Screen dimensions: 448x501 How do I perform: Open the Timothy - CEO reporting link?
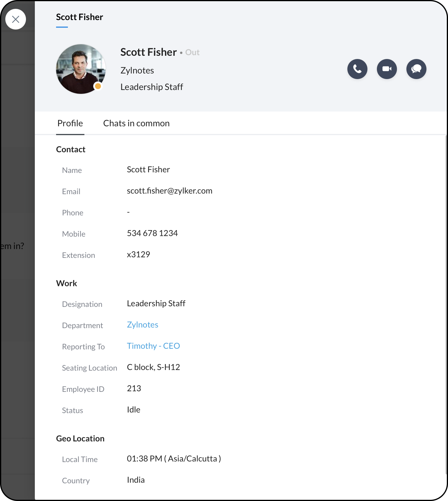pos(153,346)
